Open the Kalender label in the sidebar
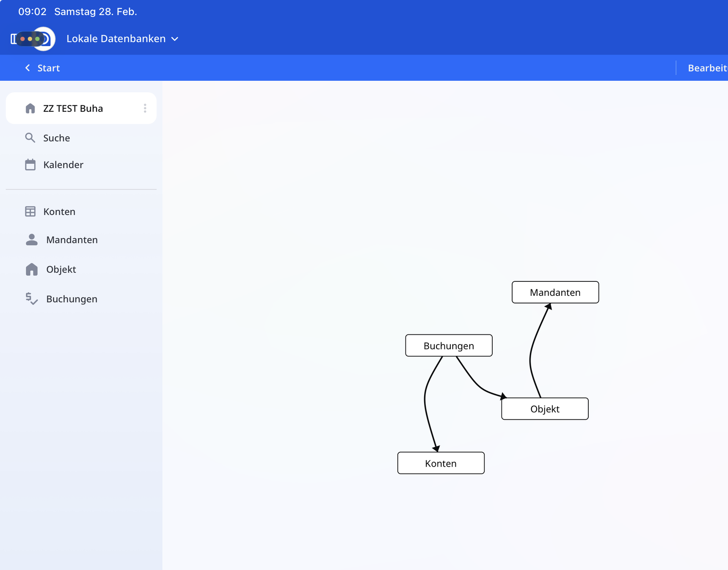Viewport: 728px width, 570px height. (x=63, y=165)
